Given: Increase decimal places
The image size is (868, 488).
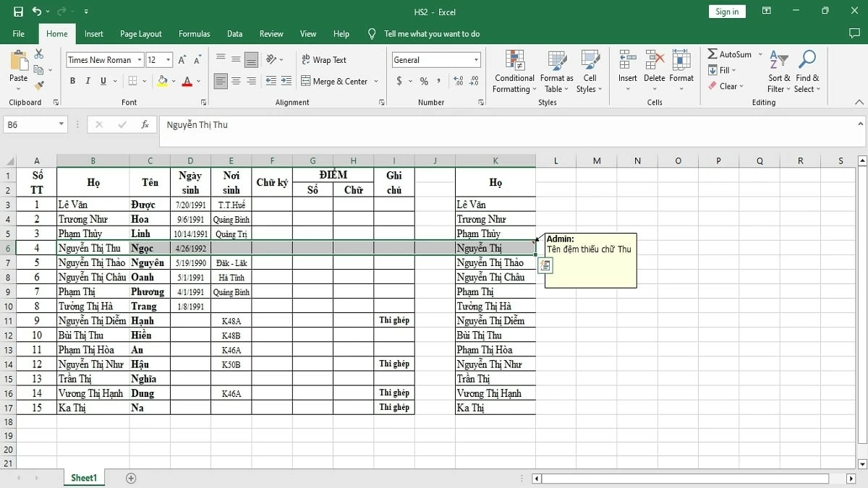Looking at the screenshot, I should pyautogui.click(x=458, y=82).
